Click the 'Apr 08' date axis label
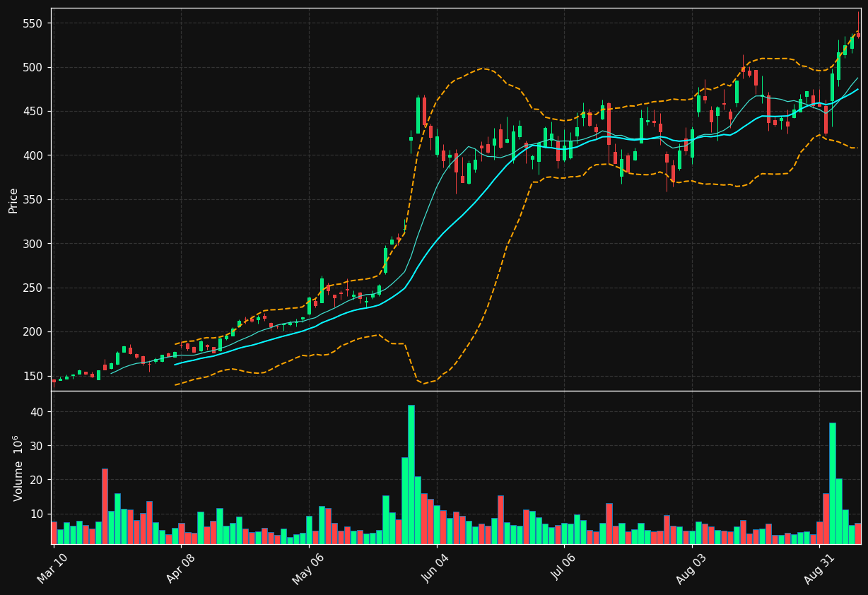Screen dimensions: 868x595 (x=182, y=568)
